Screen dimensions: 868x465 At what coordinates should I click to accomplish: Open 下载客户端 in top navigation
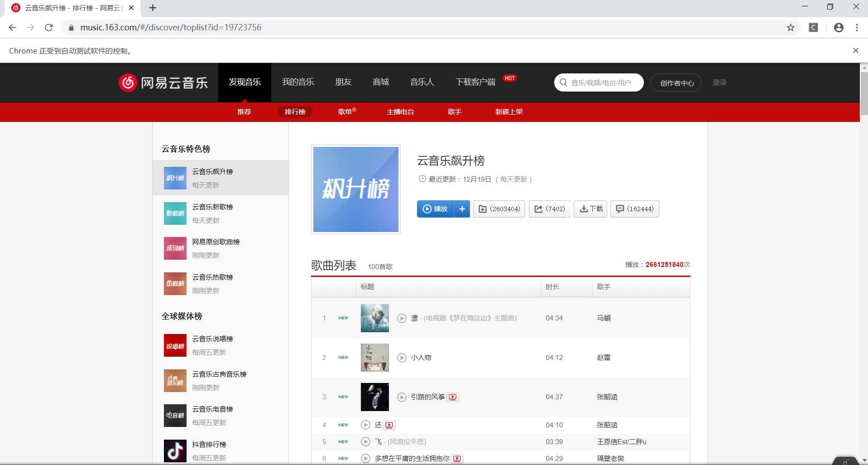coord(475,82)
